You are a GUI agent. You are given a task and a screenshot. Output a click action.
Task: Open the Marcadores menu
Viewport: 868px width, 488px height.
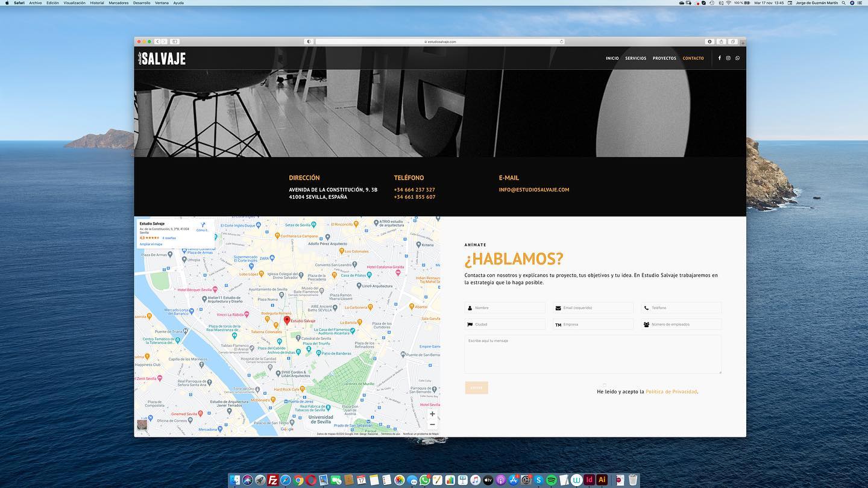pos(119,3)
